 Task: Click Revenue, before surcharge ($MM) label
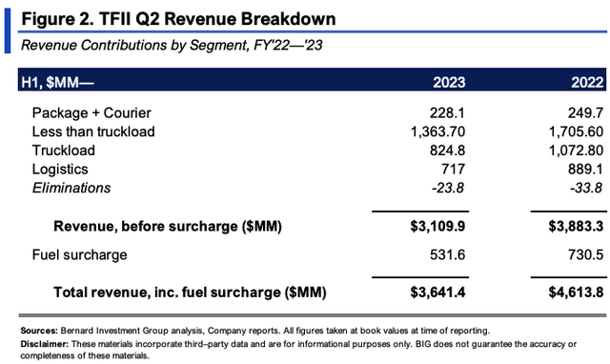[x=168, y=226]
